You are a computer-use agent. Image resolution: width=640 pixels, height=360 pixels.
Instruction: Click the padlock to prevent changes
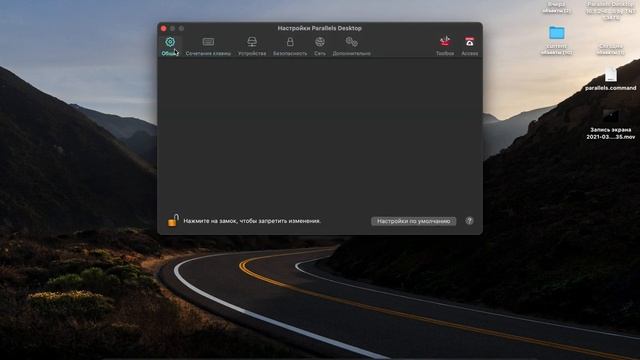[x=173, y=220]
